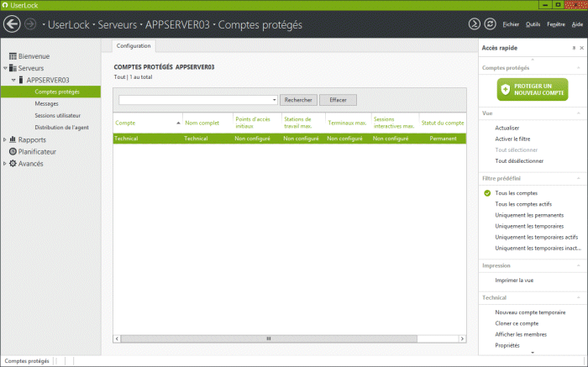Select Distribution de l'agent in tree
The height and width of the screenshot is (367, 588).
click(x=62, y=128)
